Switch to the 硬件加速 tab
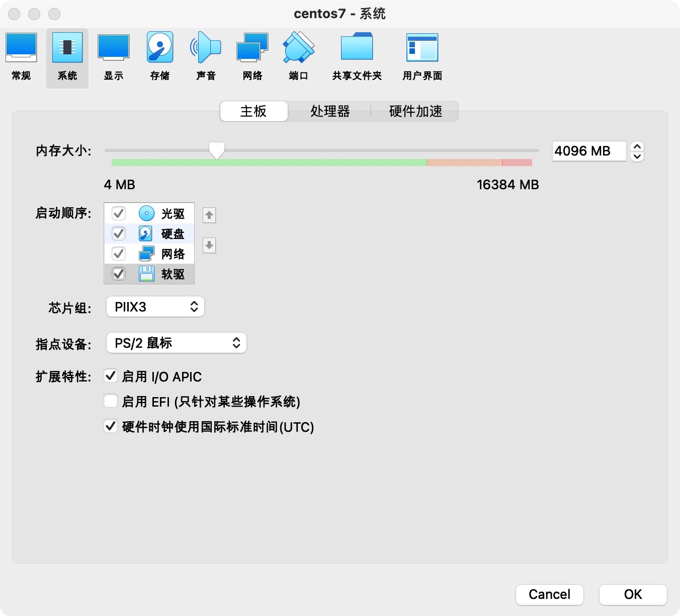Viewport: 680px width, 616px height. point(415,111)
